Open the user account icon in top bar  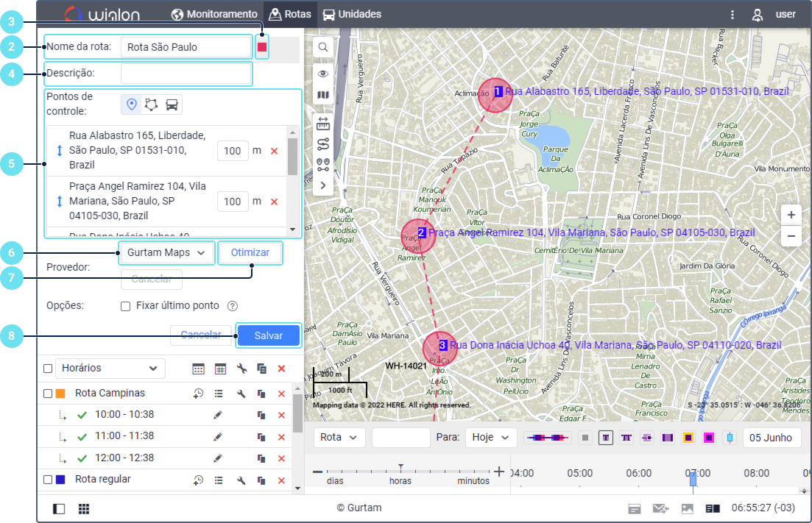coord(757,14)
